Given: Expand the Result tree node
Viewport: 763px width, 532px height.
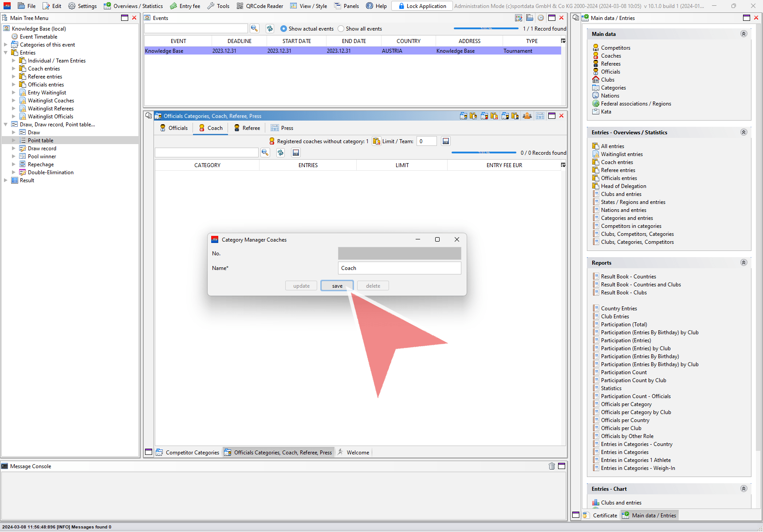Looking at the screenshot, I should pyautogui.click(x=6, y=180).
